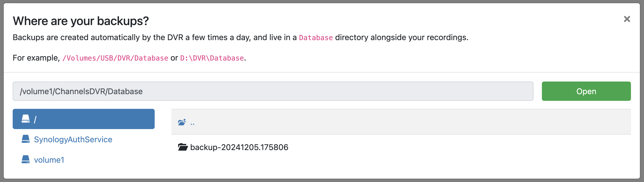644x182 pixels.
Task: Click the pink "Database" code word
Action: [316, 38]
